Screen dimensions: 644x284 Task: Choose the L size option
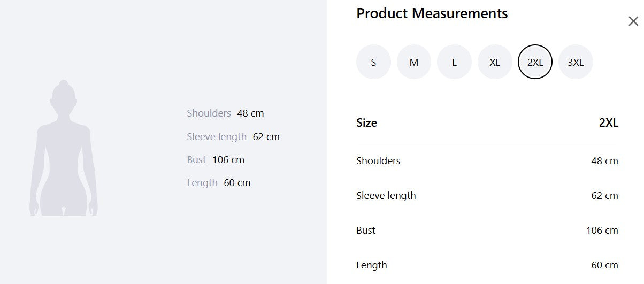454,62
